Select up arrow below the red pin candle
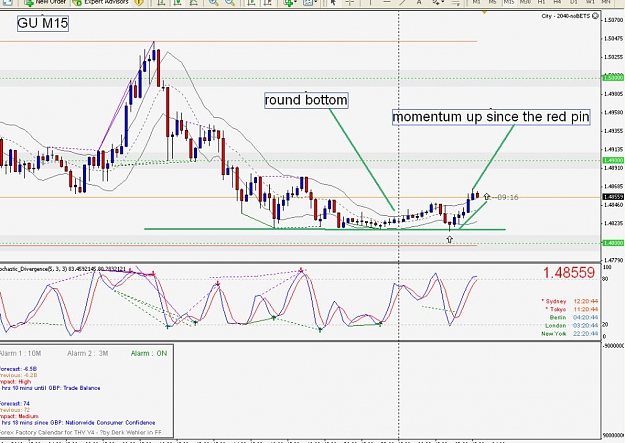 [x=450, y=239]
